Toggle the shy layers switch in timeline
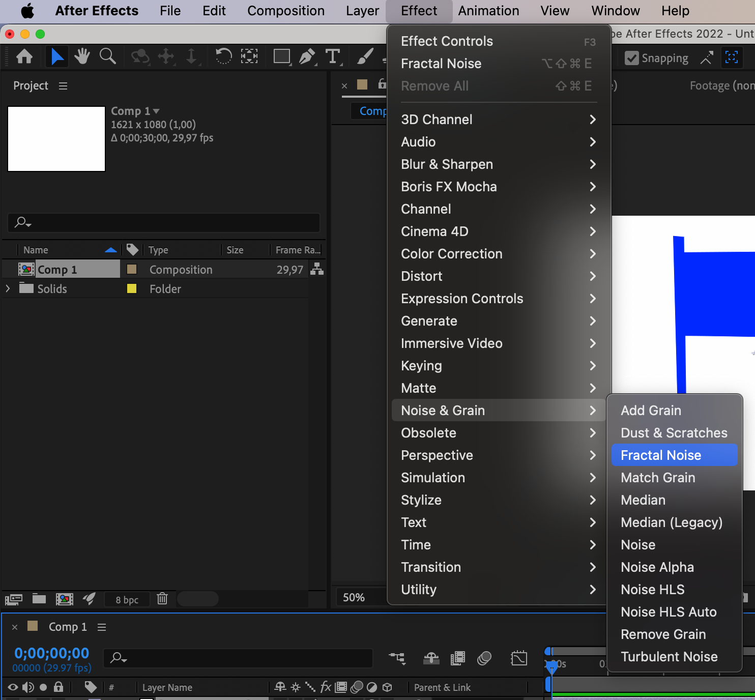 click(x=431, y=658)
